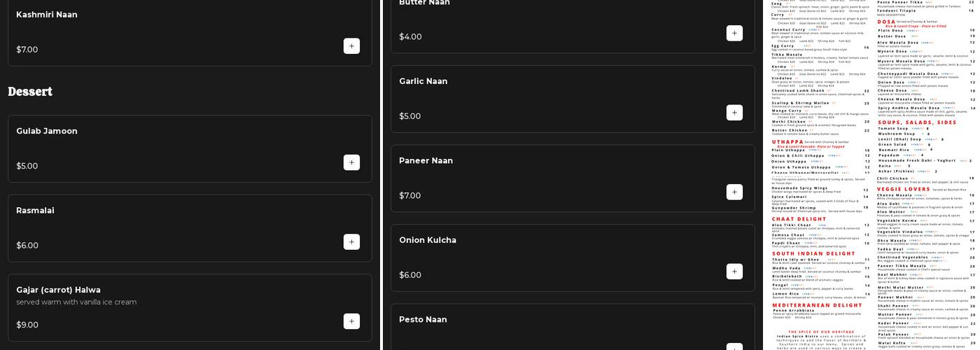This screenshot has height=350, width=980.
Task: Add Garlic Naan with the plus icon
Action: (734, 113)
